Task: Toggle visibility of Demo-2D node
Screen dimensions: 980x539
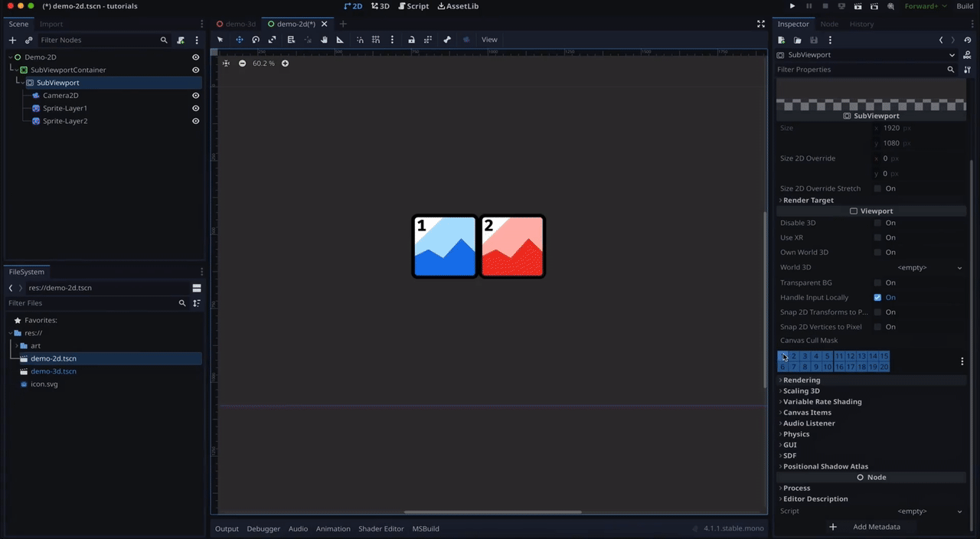Action: click(x=195, y=57)
